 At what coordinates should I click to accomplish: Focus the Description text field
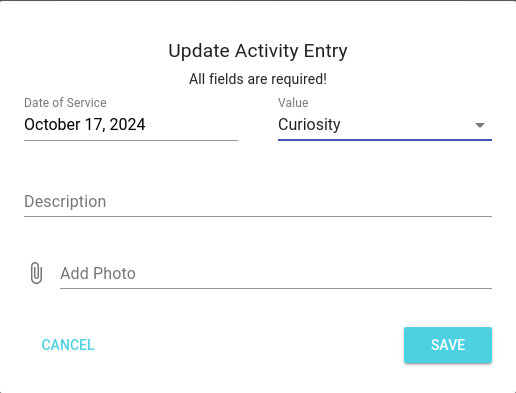(258, 202)
